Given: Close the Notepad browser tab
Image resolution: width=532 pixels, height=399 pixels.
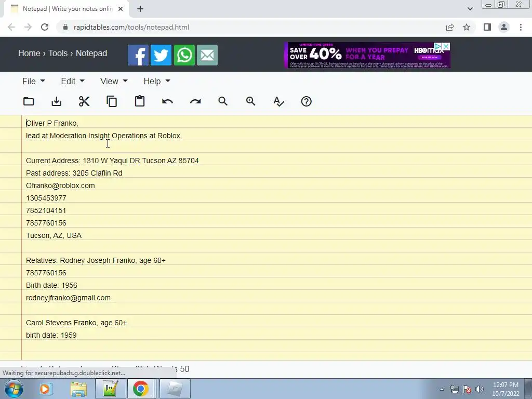Looking at the screenshot, I should (x=121, y=9).
